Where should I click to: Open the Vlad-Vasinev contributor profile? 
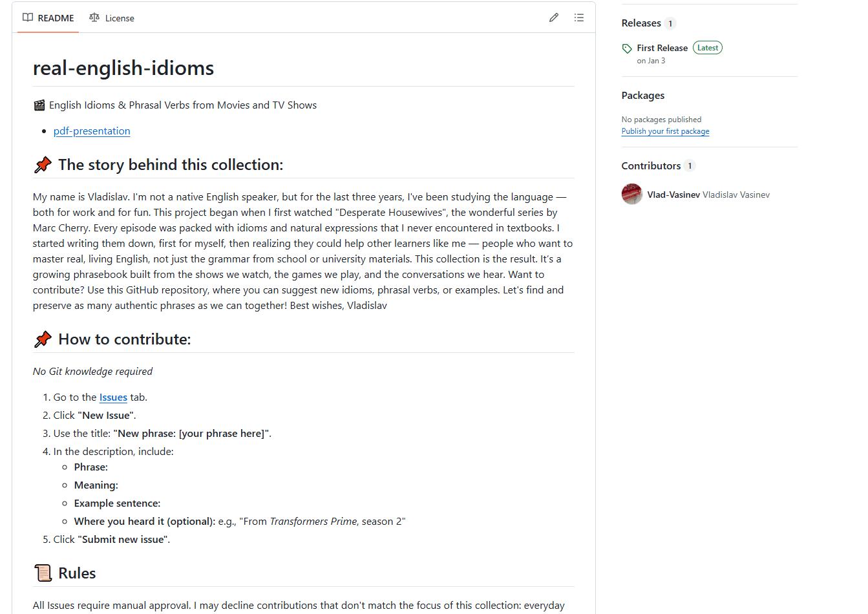click(x=673, y=195)
